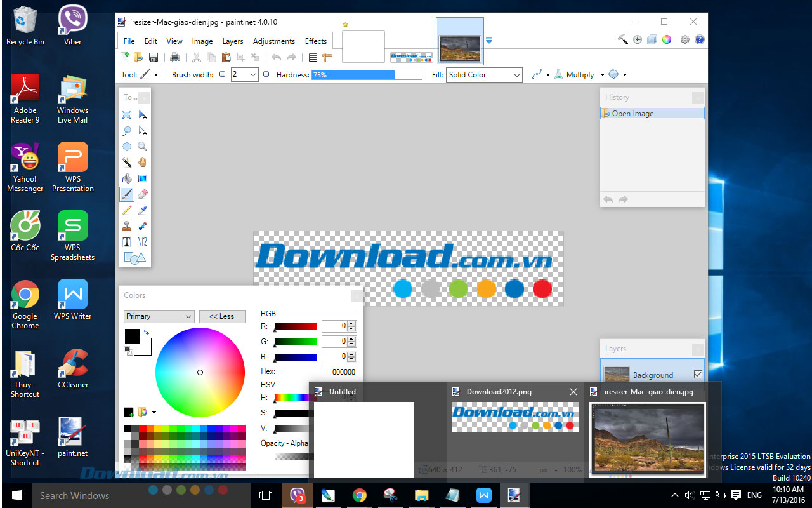This screenshot has height=508, width=812.
Task: Select the Clone Stamp tool
Action: 127,226
